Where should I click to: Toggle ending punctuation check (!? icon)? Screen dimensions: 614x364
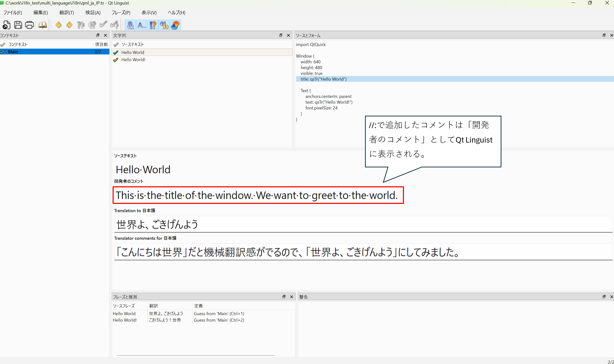(153, 25)
